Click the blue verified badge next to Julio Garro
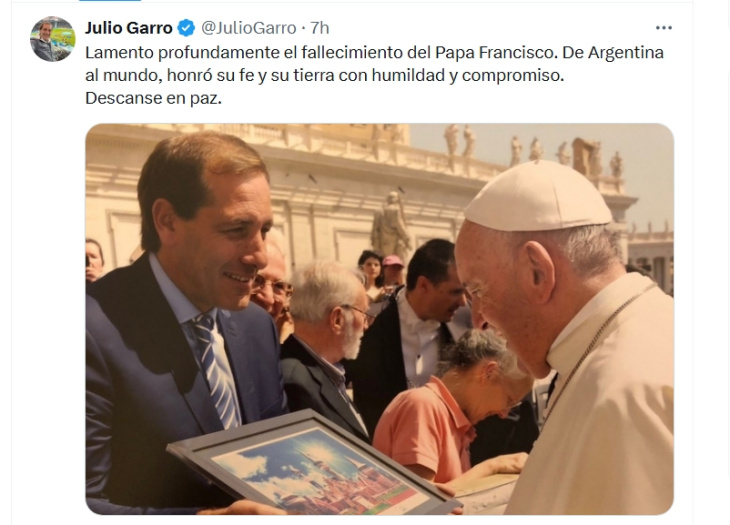Screen dimensions: 730x525 187,28
